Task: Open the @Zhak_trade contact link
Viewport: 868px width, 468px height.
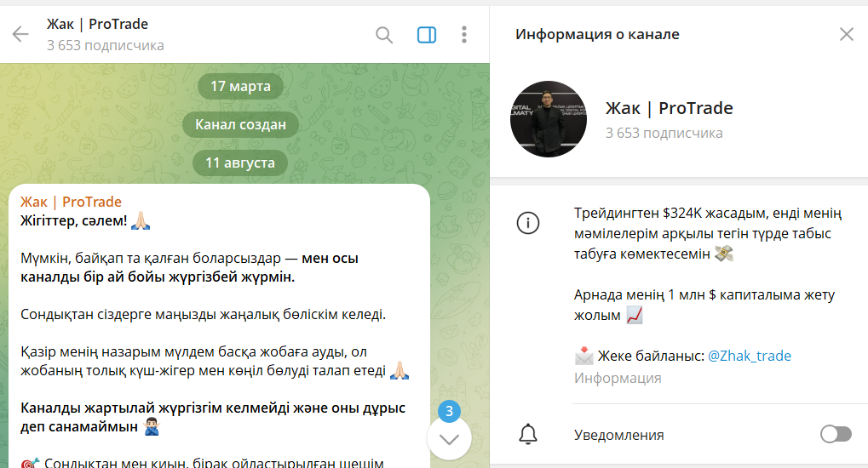Action: point(750,356)
